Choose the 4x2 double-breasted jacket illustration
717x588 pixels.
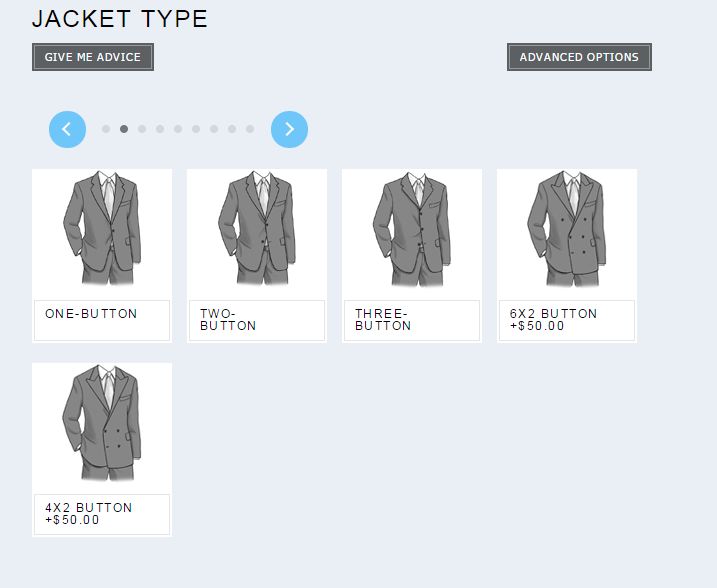point(102,423)
